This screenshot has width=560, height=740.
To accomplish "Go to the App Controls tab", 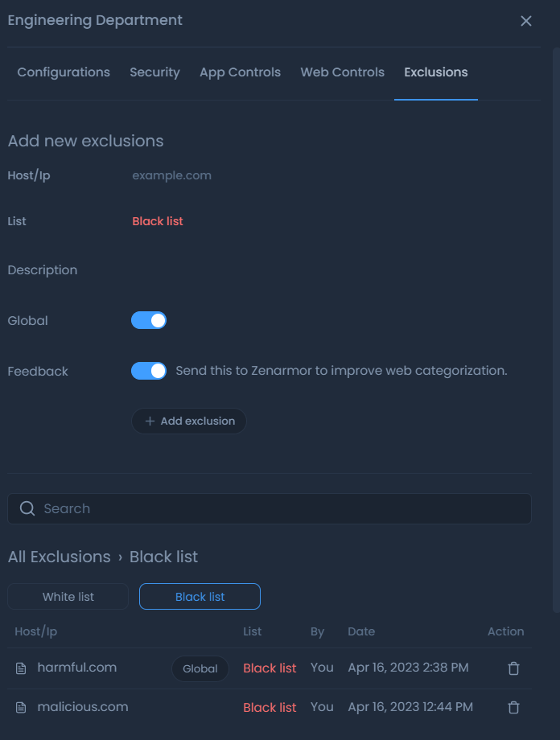I will (241, 72).
